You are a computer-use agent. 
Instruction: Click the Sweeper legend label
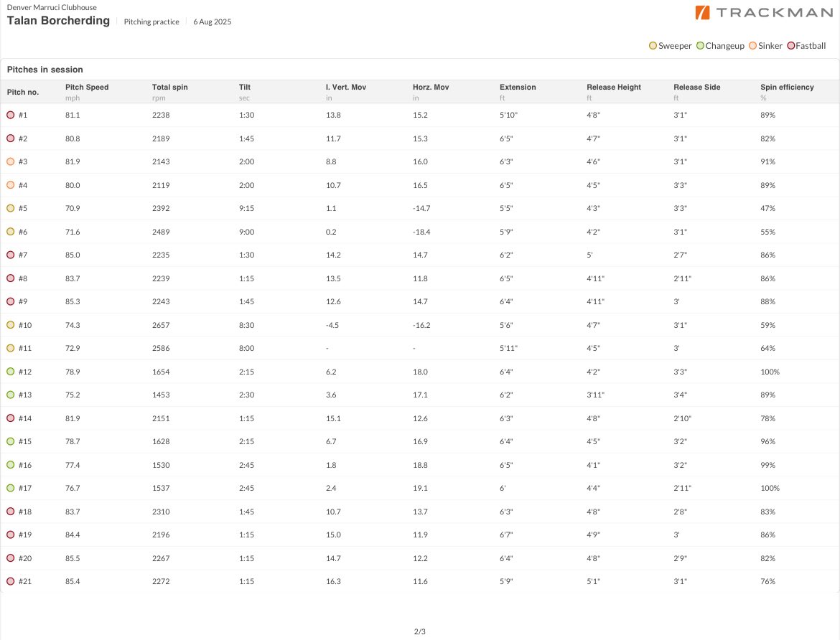(x=675, y=46)
